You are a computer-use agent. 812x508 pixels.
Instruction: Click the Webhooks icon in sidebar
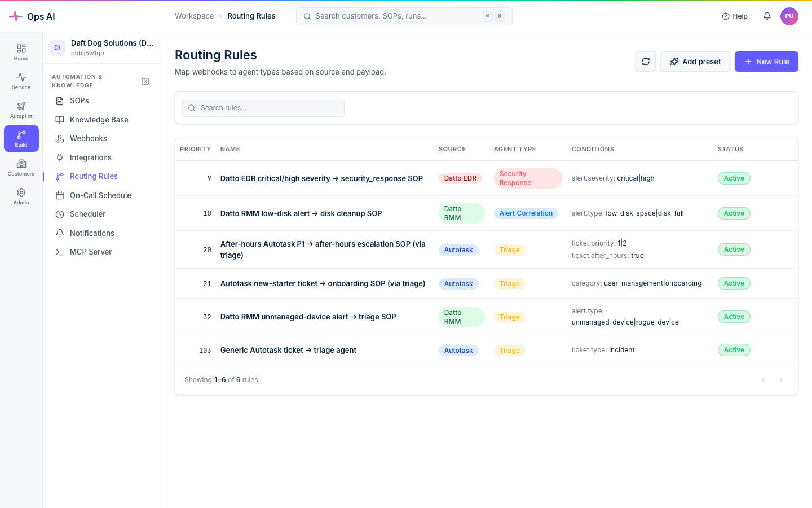click(60, 139)
